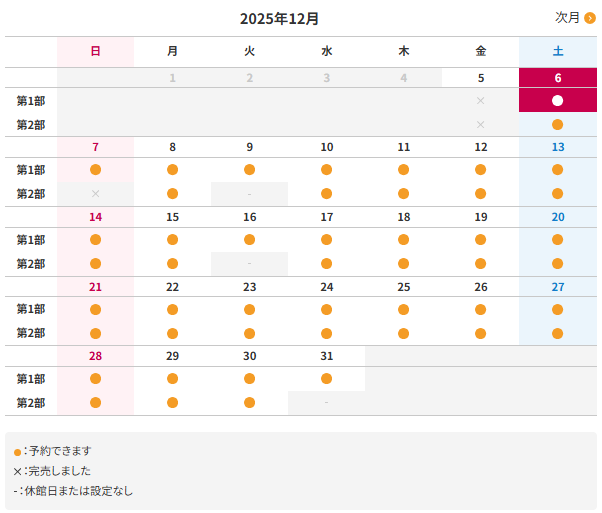Go to next month via 次月 arrow

point(589,18)
